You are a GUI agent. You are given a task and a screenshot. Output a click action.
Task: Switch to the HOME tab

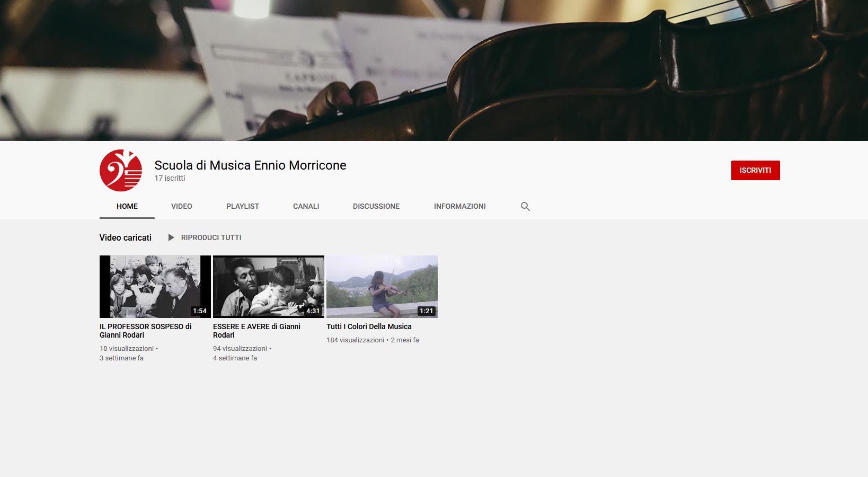pos(127,206)
